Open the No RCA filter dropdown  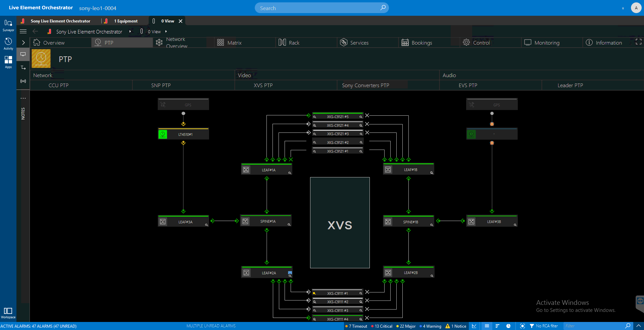[x=544, y=326]
